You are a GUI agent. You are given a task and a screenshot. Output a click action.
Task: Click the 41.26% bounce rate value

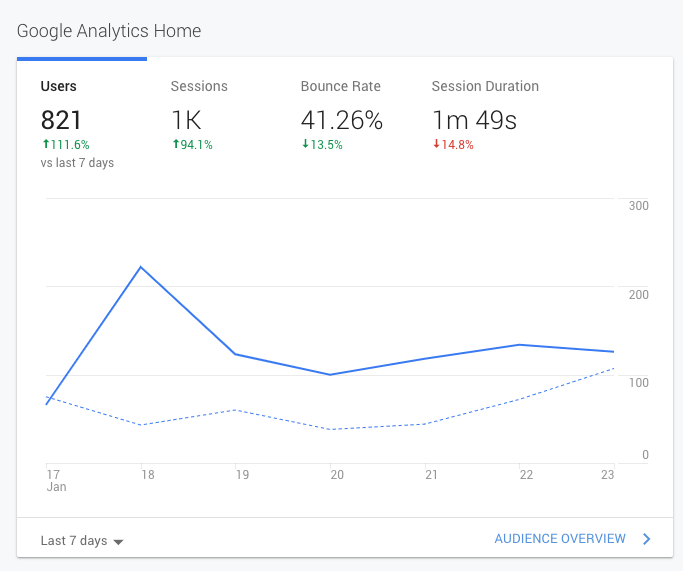click(342, 120)
